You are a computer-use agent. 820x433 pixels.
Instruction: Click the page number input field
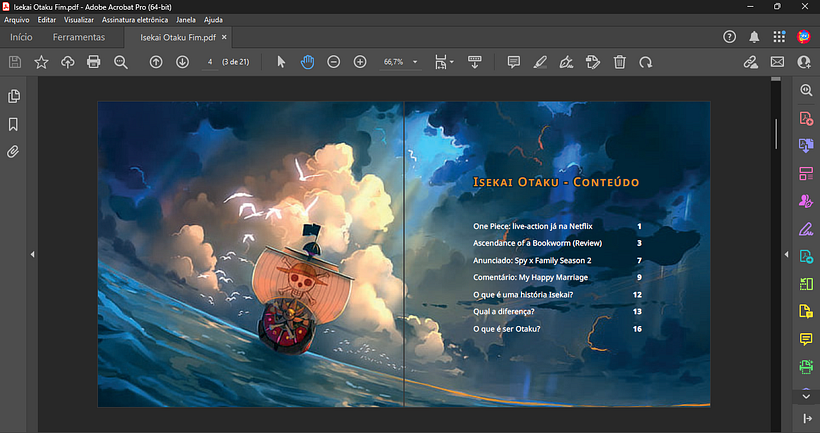(x=210, y=62)
